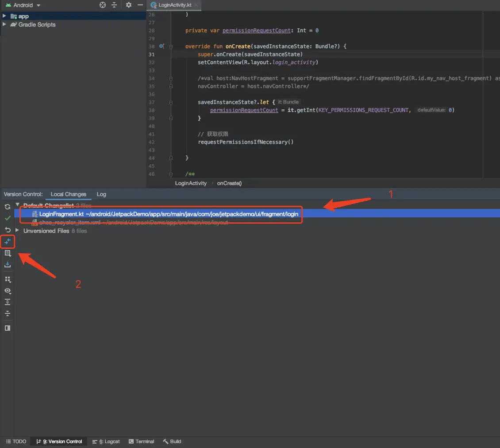
Task: Click LoginActivity in the editor breadcrumb
Action: tap(191, 183)
